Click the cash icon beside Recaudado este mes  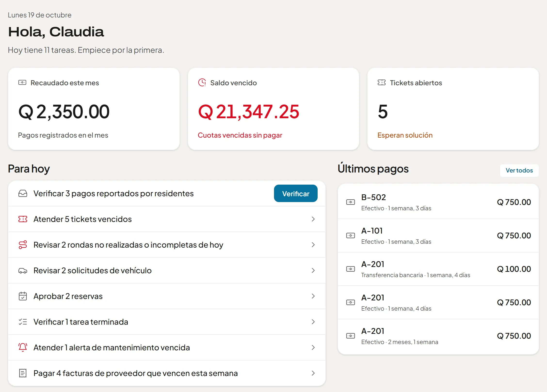(22, 83)
